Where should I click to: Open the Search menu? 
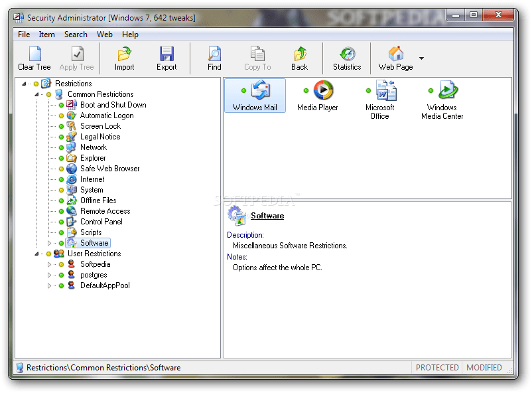pos(76,35)
